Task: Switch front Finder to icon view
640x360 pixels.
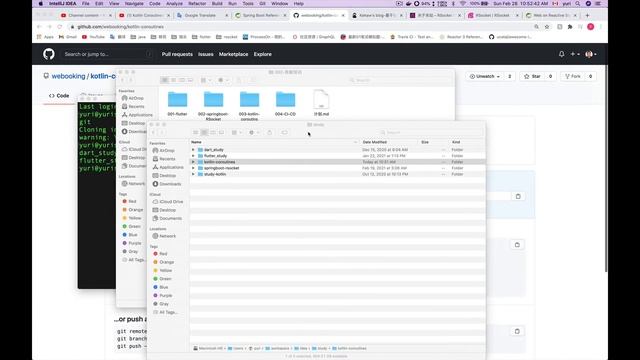Action: click(x=196, y=132)
